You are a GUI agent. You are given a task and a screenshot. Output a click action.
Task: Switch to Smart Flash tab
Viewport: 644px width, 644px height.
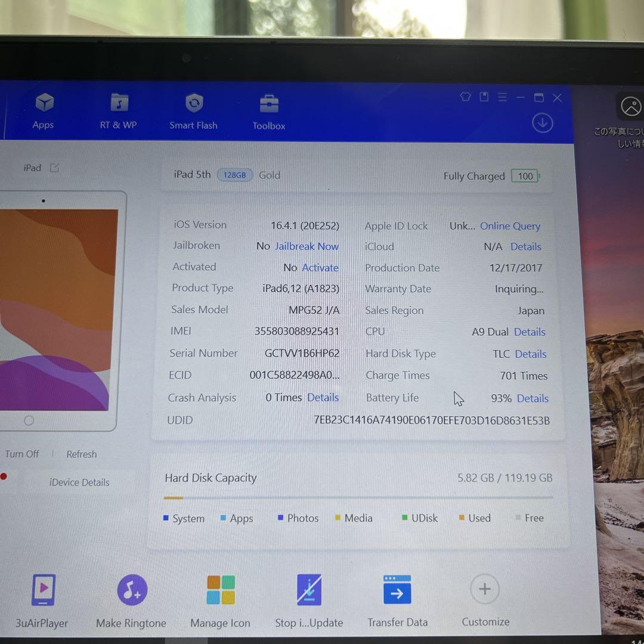click(x=193, y=112)
